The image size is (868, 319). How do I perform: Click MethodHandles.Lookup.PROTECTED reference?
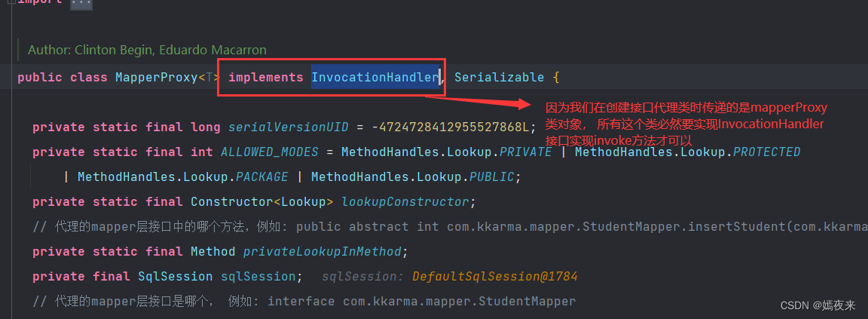[687, 152]
